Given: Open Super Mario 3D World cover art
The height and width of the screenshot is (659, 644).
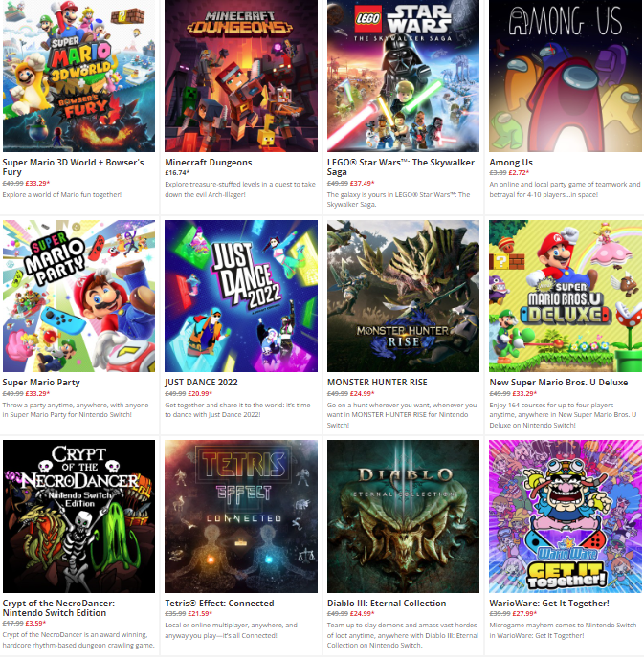Looking at the screenshot, I should (78, 76).
